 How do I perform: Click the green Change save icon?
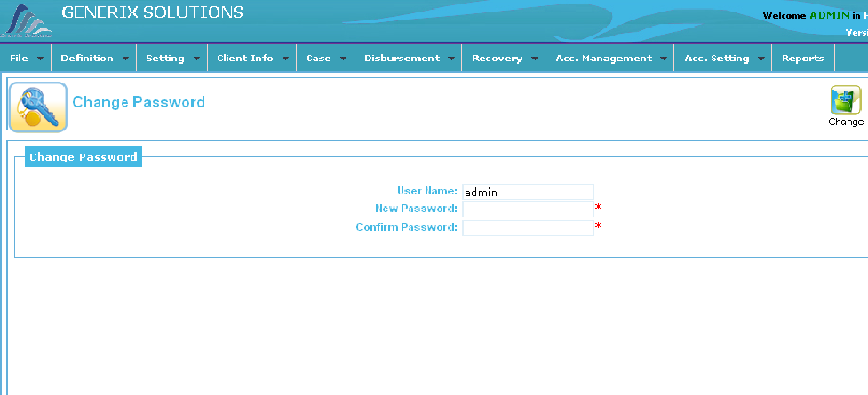[x=845, y=100]
